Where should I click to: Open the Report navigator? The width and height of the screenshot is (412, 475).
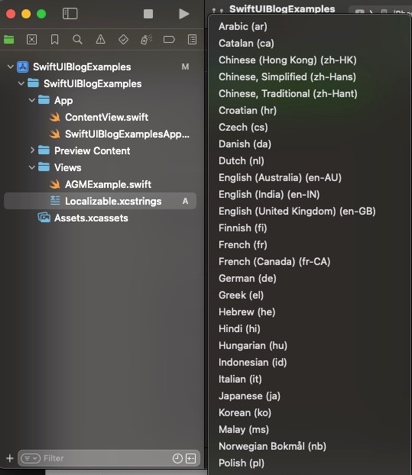[x=192, y=40]
